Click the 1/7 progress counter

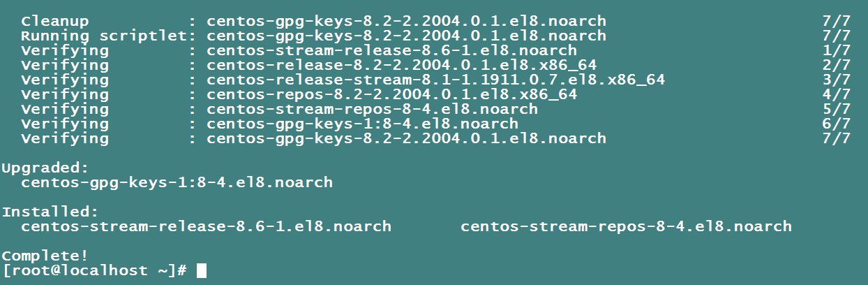tap(836, 50)
